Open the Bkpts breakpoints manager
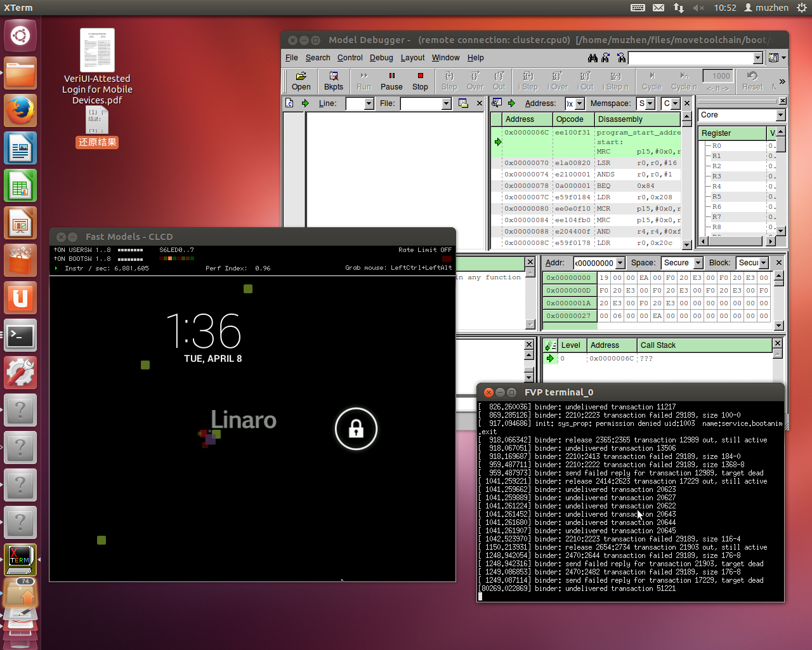Screen dimensions: 812x650 334,81
